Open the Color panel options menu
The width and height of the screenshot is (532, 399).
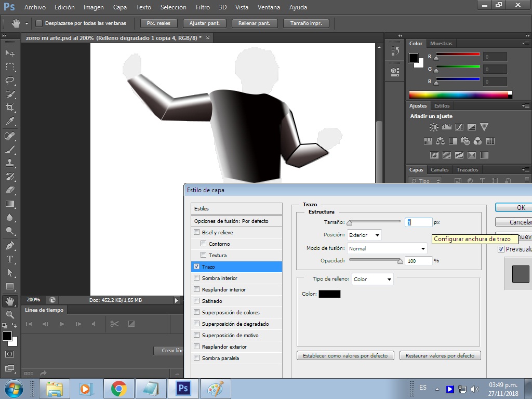click(526, 44)
